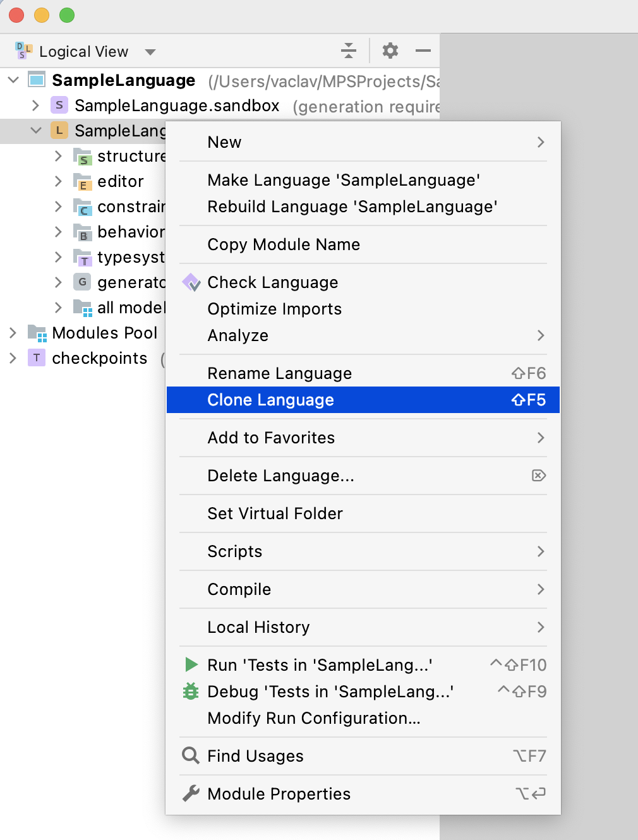Select Clone Language from context menu
Image resolution: width=638 pixels, height=840 pixels.
[271, 400]
